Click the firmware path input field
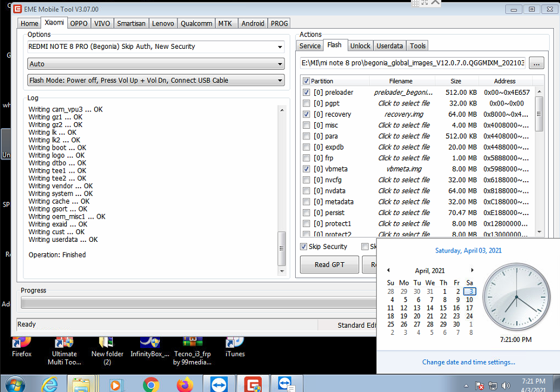The image size is (560, 392). coord(413,63)
